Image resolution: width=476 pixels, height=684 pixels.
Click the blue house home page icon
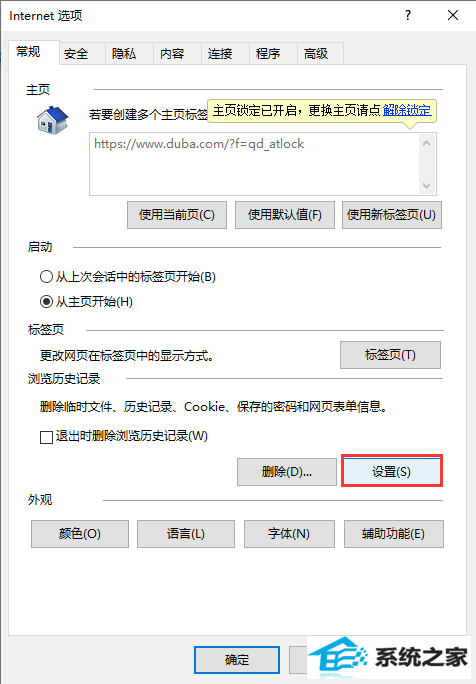53,120
